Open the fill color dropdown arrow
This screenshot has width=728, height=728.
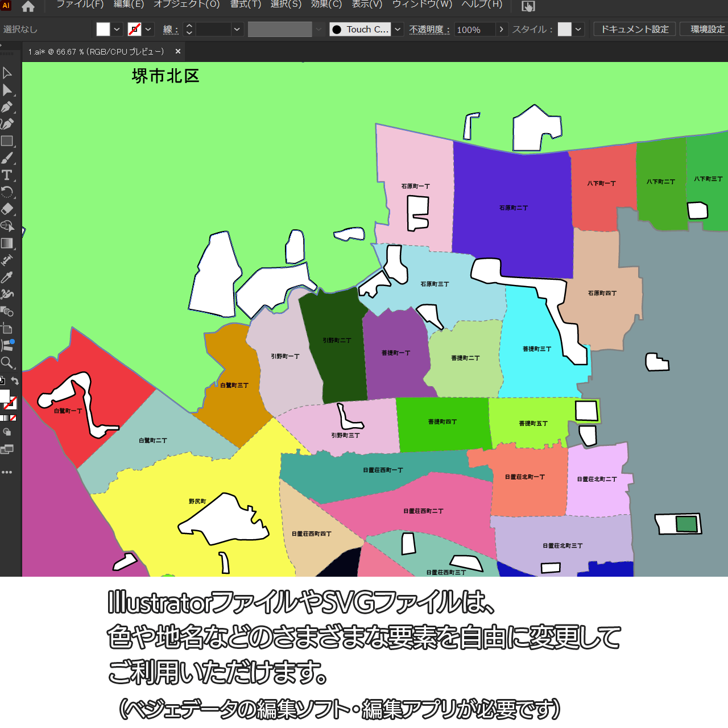[x=117, y=30]
